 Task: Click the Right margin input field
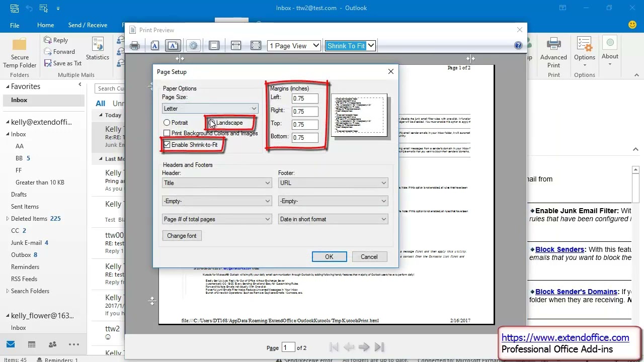tap(305, 112)
